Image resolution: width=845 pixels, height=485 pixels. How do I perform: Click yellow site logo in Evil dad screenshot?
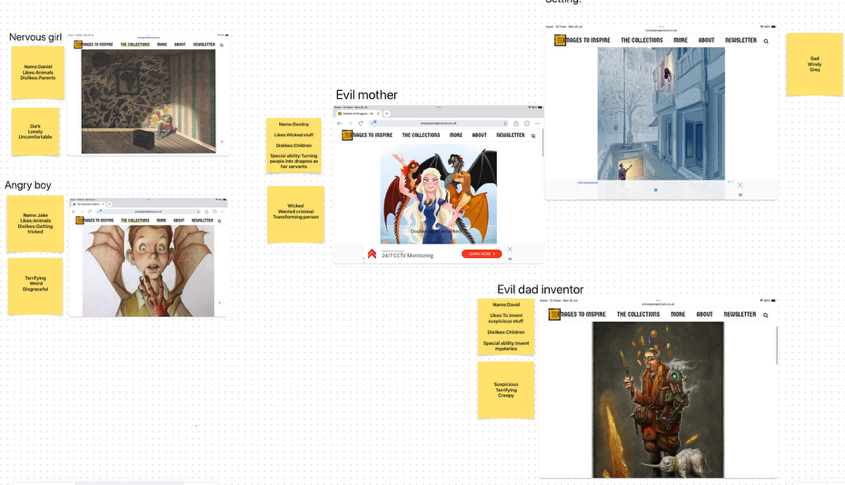(555, 314)
